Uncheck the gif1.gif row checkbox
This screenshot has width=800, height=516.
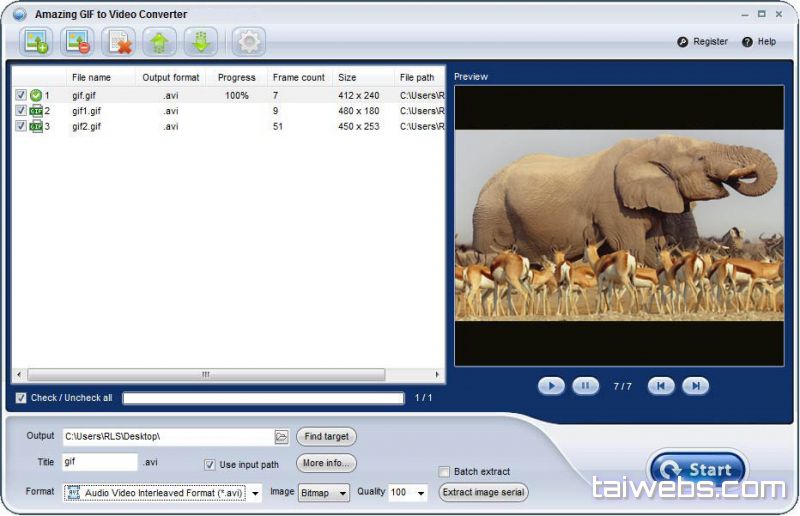[x=21, y=111]
